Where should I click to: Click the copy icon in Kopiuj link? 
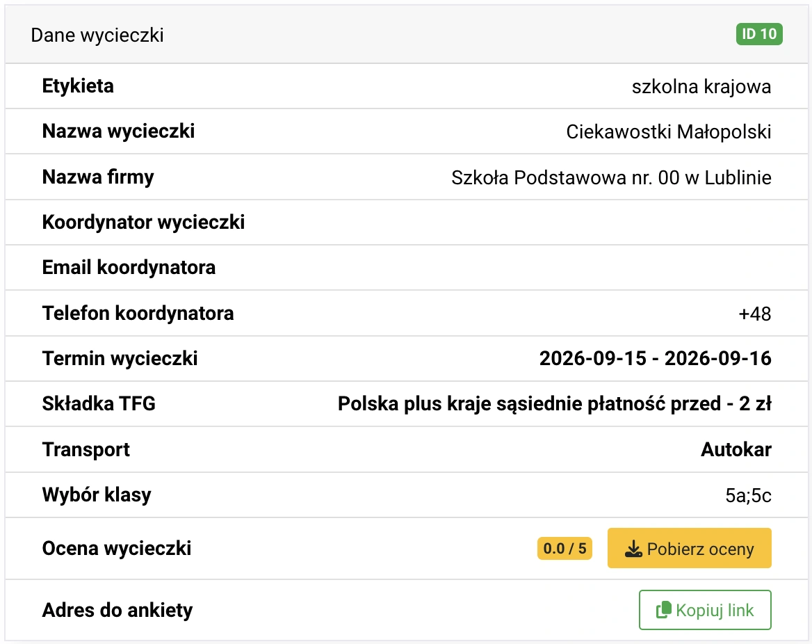663,611
